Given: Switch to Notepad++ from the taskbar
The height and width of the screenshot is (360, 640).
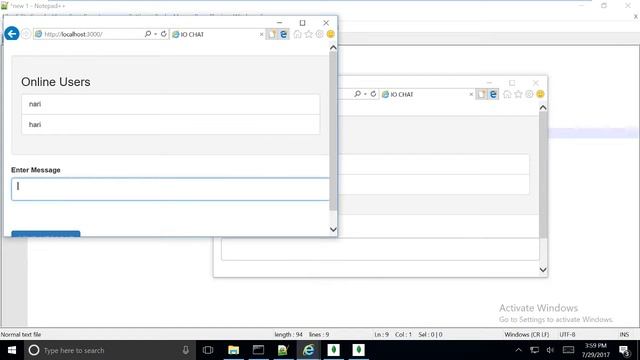Looking at the screenshot, I should click(283, 350).
